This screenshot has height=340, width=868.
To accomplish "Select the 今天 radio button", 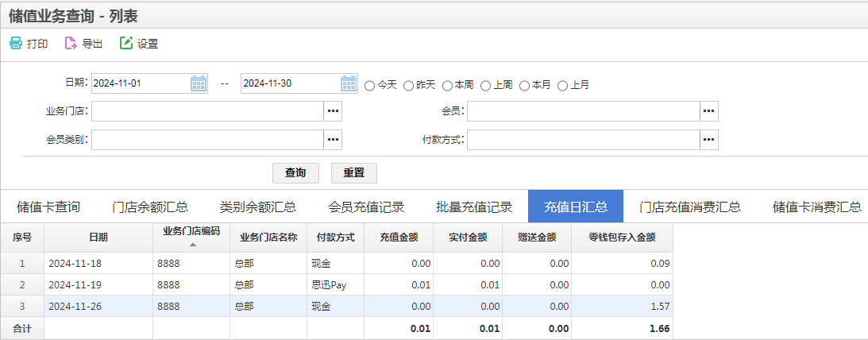I will [x=369, y=86].
